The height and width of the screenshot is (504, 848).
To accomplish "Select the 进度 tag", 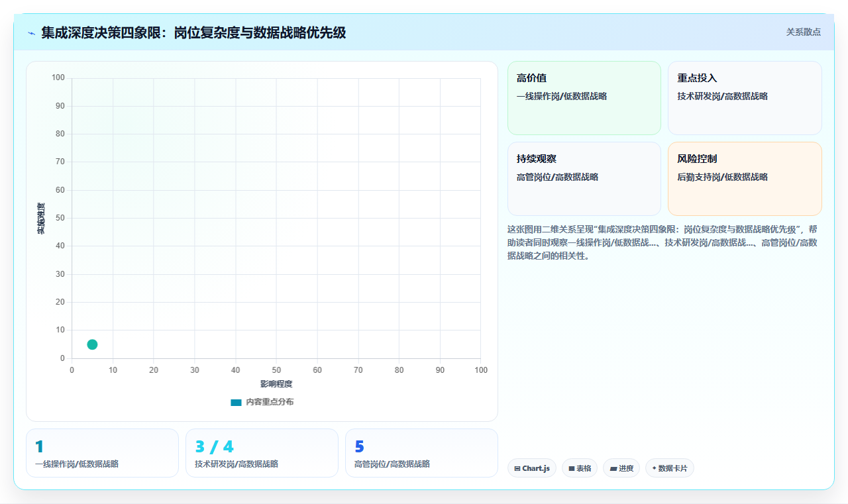I will pyautogui.click(x=621, y=468).
